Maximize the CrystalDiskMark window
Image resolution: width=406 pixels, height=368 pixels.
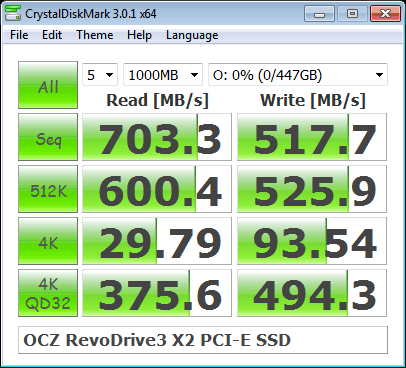point(352,14)
